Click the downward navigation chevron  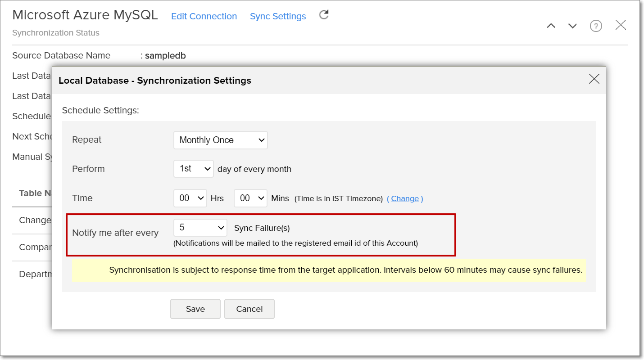coord(572,26)
